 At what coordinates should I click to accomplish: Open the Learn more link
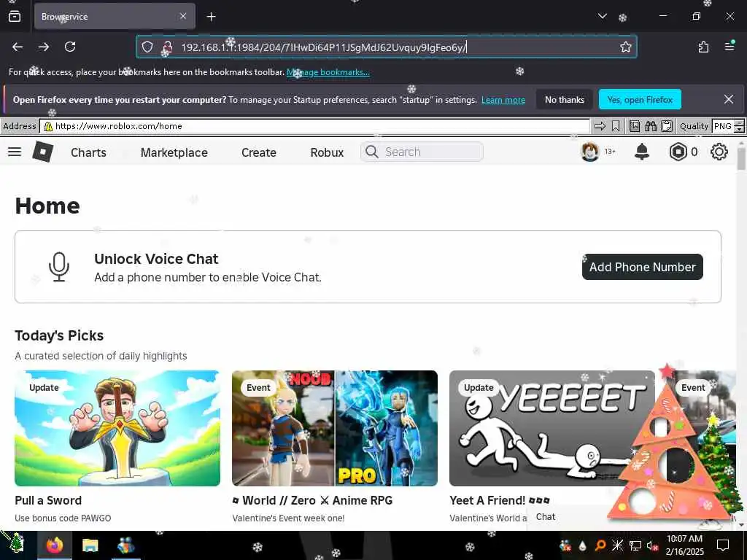[x=503, y=100]
